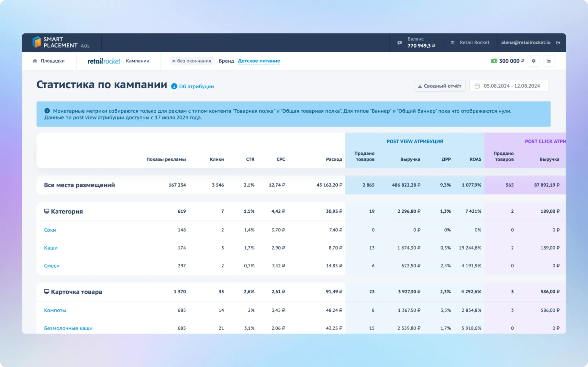Click the без окончания status tag
Image resolution: width=588 pixels, height=367 pixels.
tap(192, 61)
